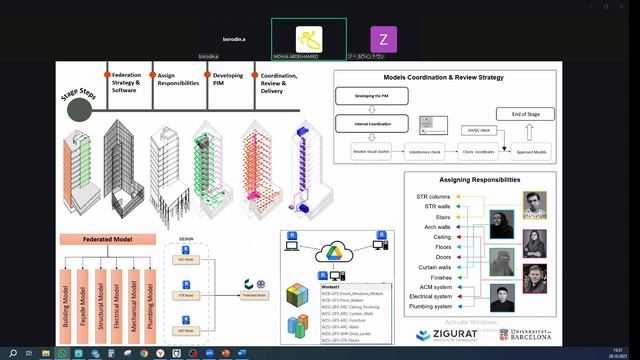Click the dark Stage Steps circle

79,109
